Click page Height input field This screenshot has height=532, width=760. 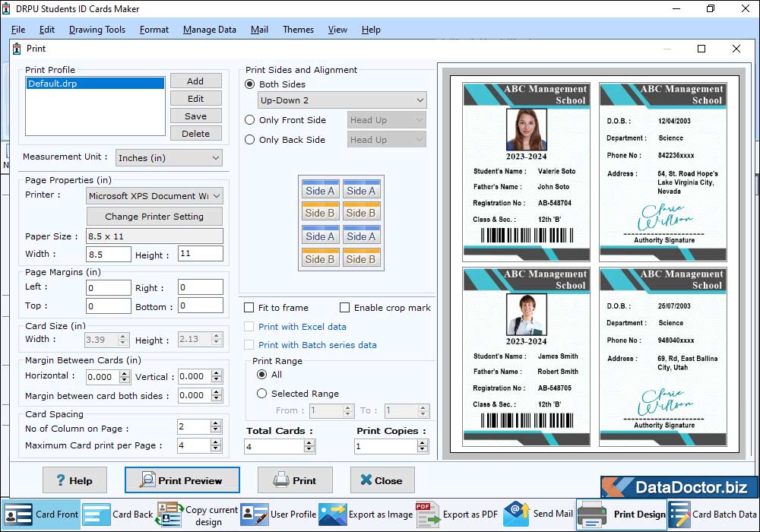coord(201,253)
